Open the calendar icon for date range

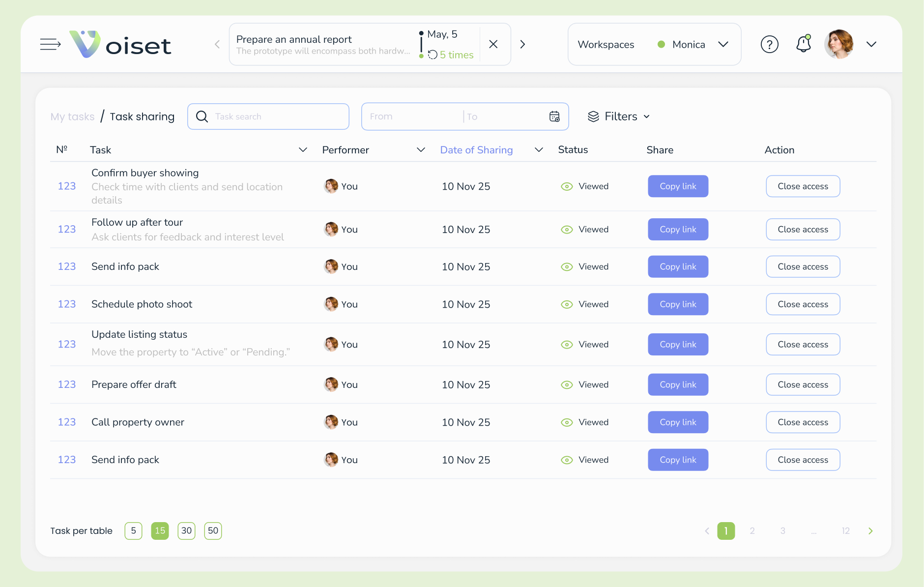click(554, 117)
